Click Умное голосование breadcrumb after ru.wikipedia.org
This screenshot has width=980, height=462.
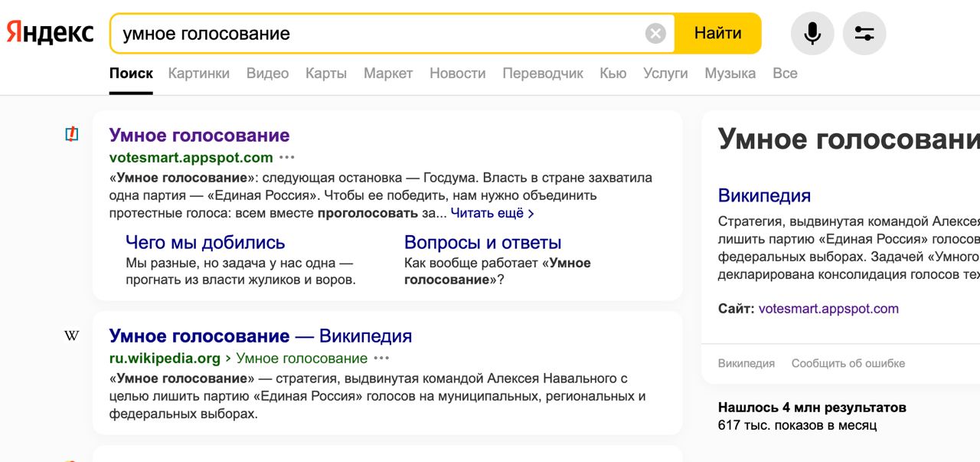tap(302, 359)
